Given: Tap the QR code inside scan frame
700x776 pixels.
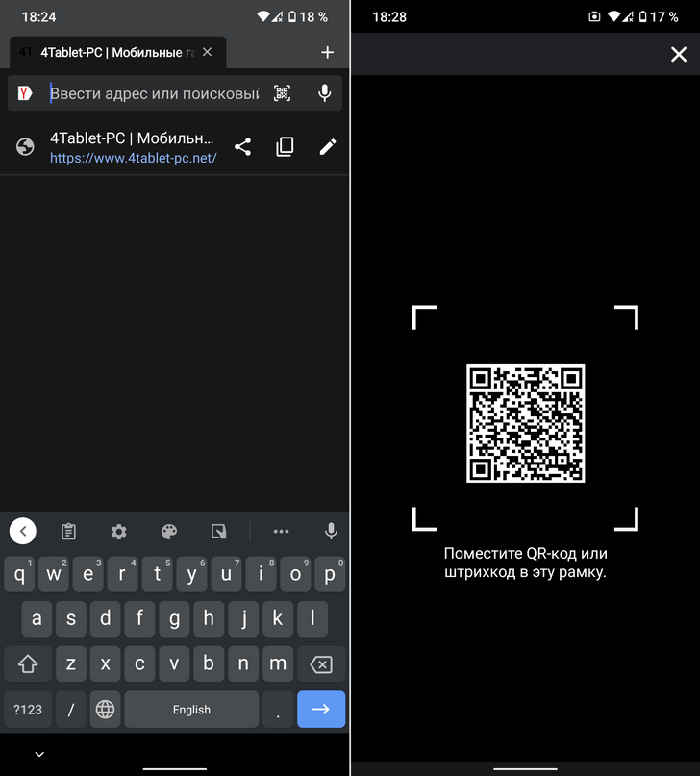Looking at the screenshot, I should coord(525,423).
